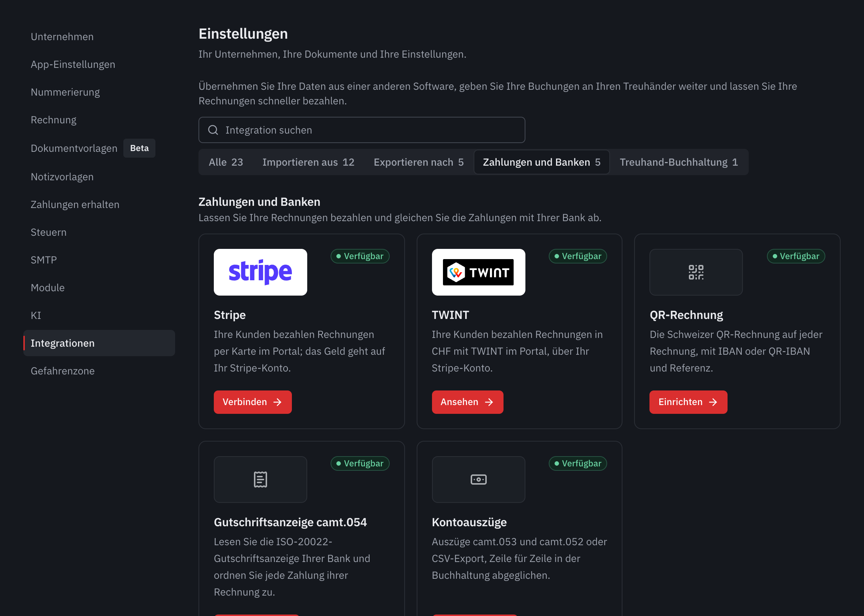The height and width of the screenshot is (616, 864).
Task: Click the arrow in Ansehen button
Action: pyautogui.click(x=489, y=402)
